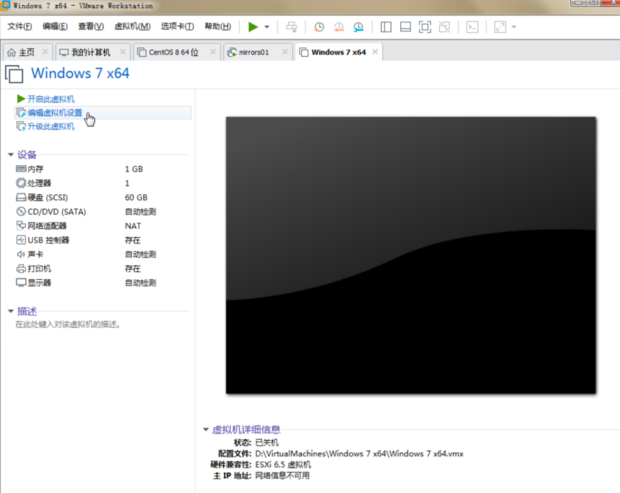The image size is (620, 493).
Task: Toggle the library sidebar view icon
Action: (386, 27)
